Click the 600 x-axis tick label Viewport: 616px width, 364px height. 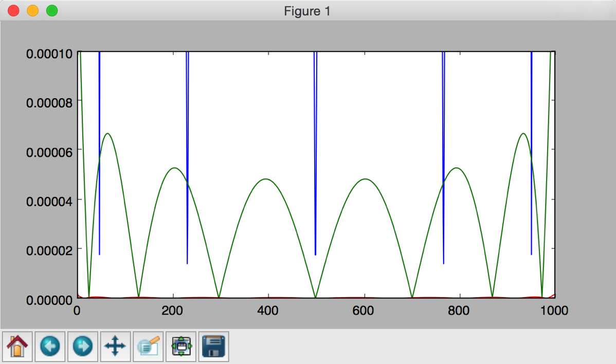364,311
